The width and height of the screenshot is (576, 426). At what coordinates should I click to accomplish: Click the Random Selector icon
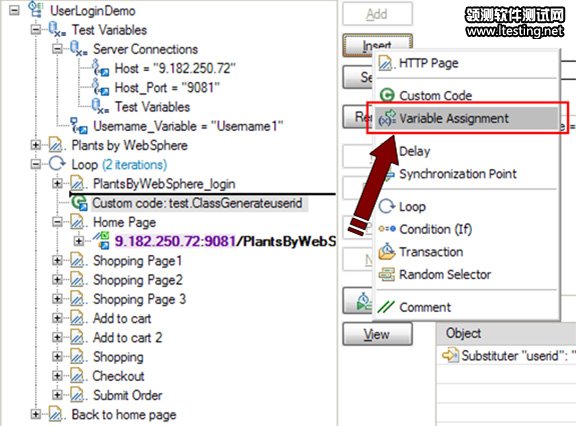387,274
